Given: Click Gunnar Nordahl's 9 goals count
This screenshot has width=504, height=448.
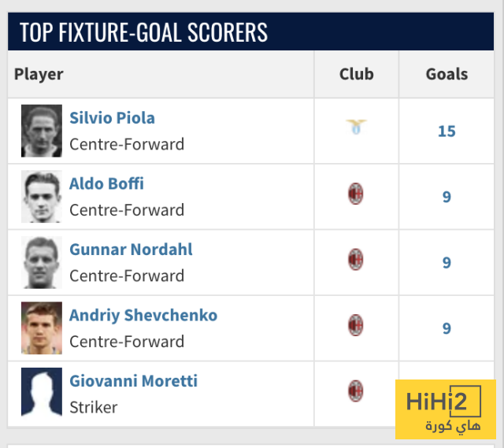Looking at the screenshot, I should [447, 262].
